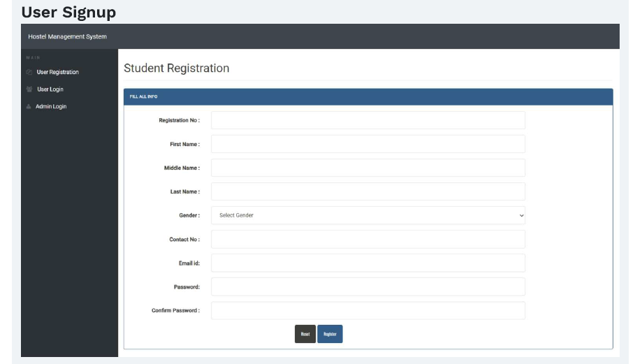Focus the Last Name input field
Screen dimensions: 642x364
coord(368,191)
